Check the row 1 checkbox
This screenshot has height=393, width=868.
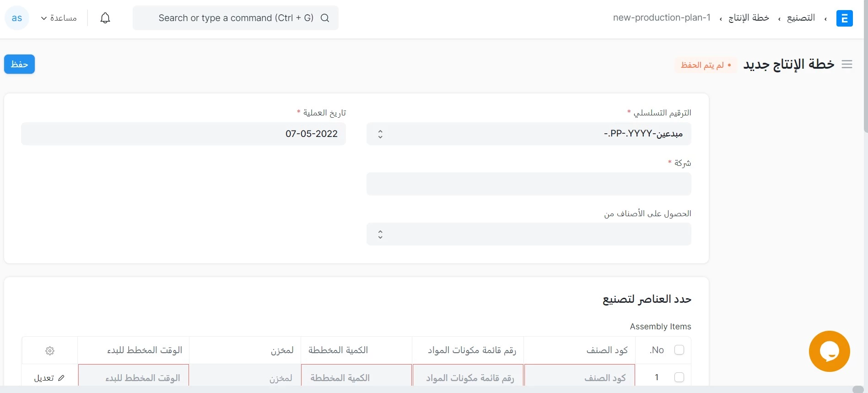679,377
